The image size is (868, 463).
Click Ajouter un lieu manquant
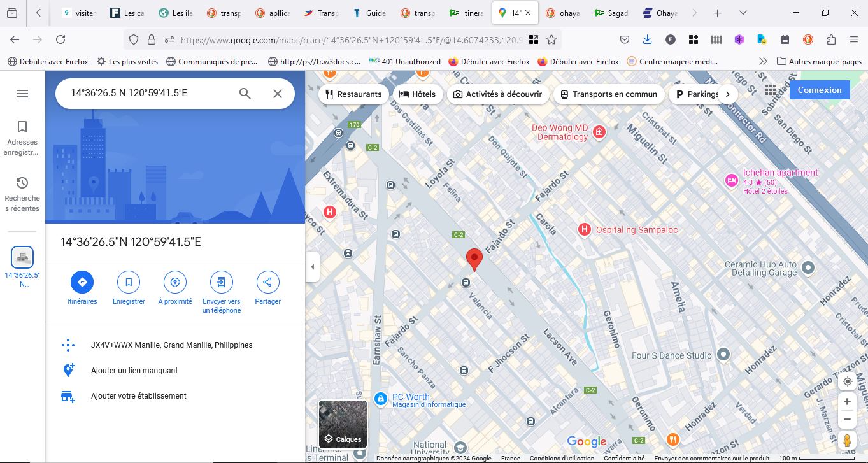[x=134, y=371]
